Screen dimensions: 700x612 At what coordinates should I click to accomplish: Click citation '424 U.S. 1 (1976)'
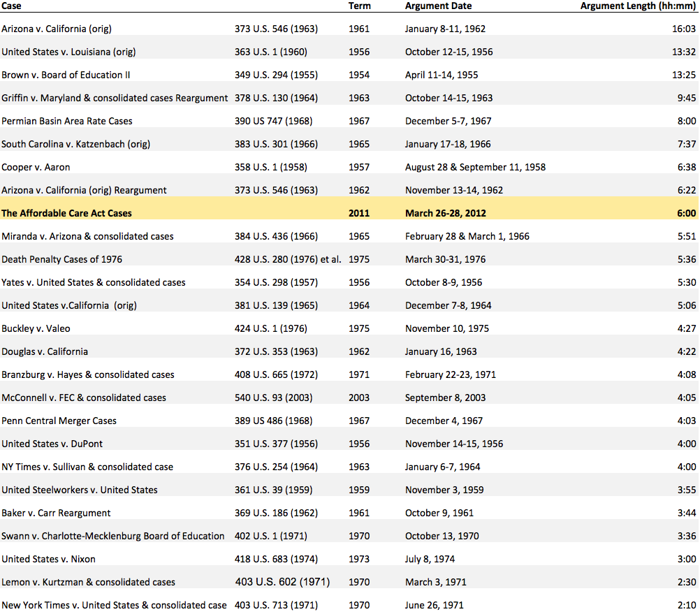(271, 328)
